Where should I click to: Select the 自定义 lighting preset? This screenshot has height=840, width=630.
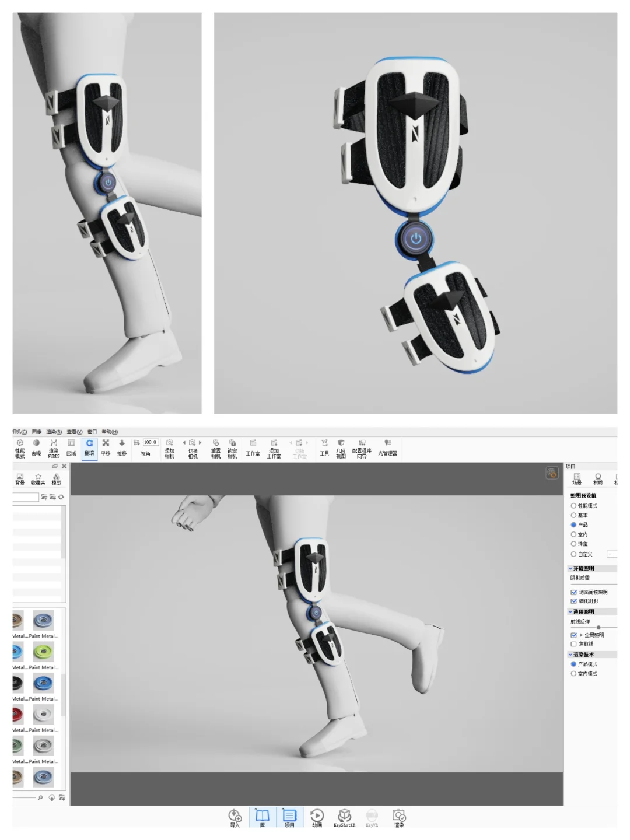click(573, 554)
